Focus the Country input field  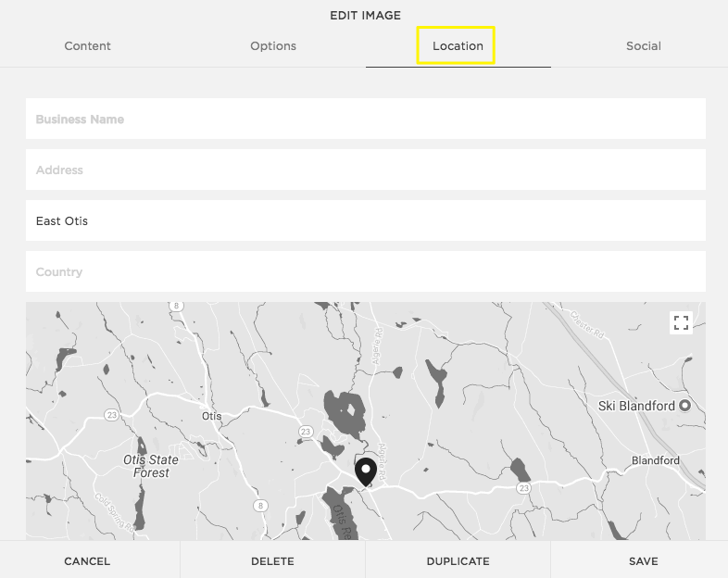(365, 272)
